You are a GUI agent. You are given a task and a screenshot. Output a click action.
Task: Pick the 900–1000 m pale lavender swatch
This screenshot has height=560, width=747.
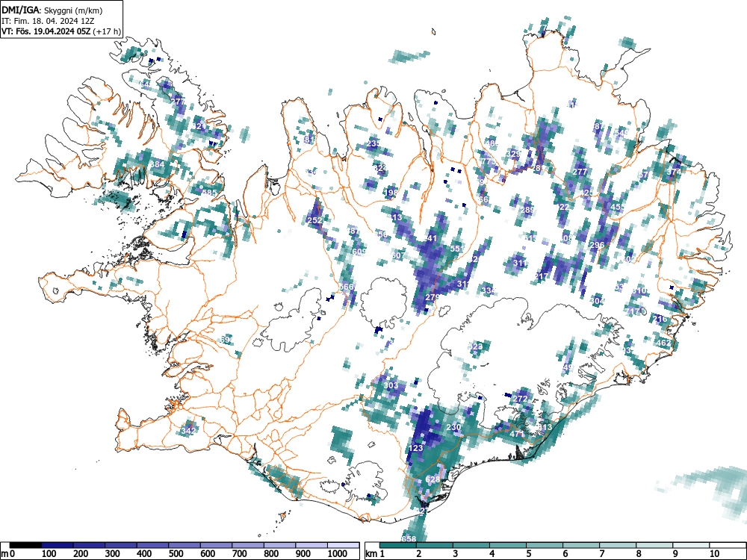click(311, 545)
